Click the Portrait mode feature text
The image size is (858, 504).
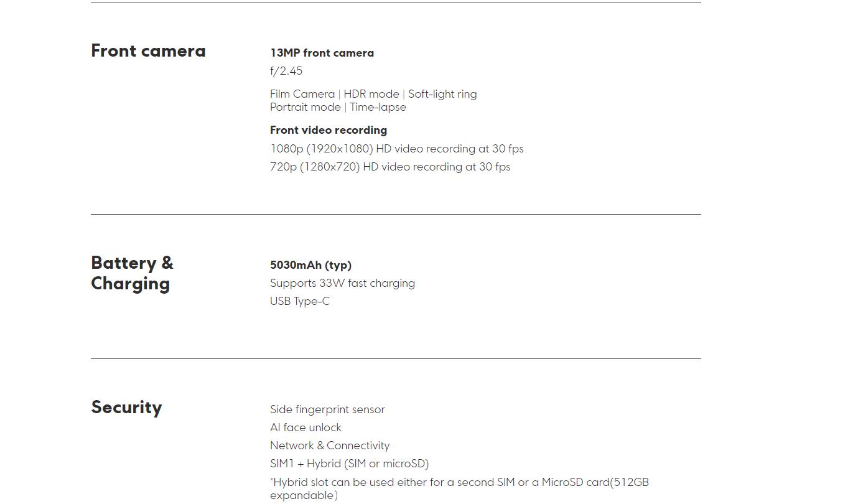(x=305, y=107)
